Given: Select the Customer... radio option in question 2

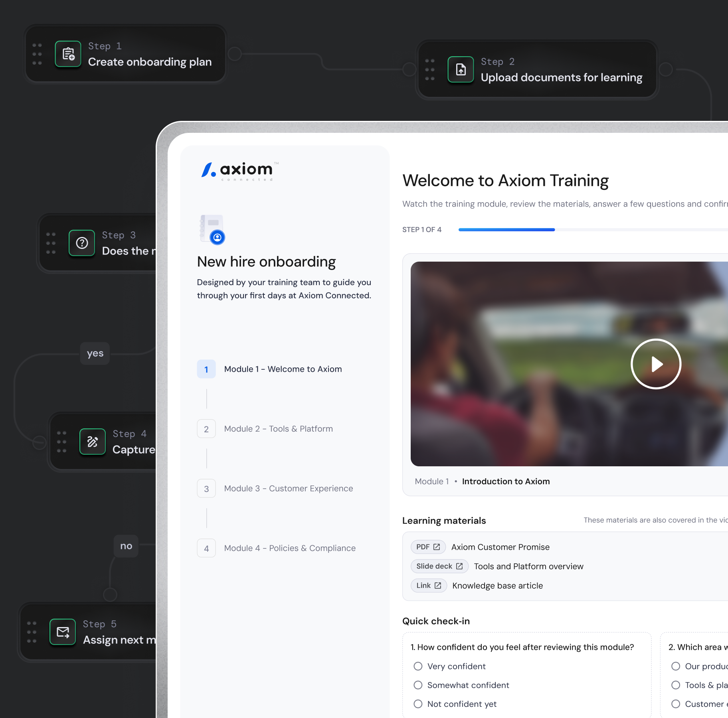Looking at the screenshot, I should click(x=676, y=704).
